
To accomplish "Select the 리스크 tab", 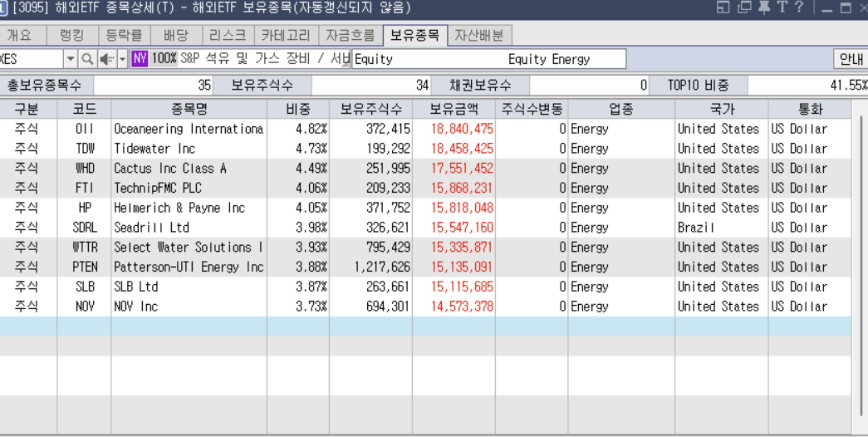I will 228,36.
